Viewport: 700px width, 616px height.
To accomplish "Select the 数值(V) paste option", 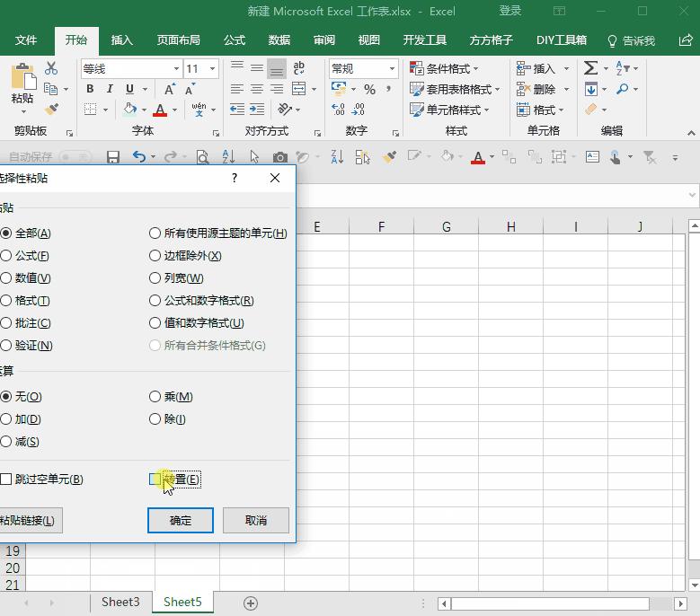I will (26, 277).
